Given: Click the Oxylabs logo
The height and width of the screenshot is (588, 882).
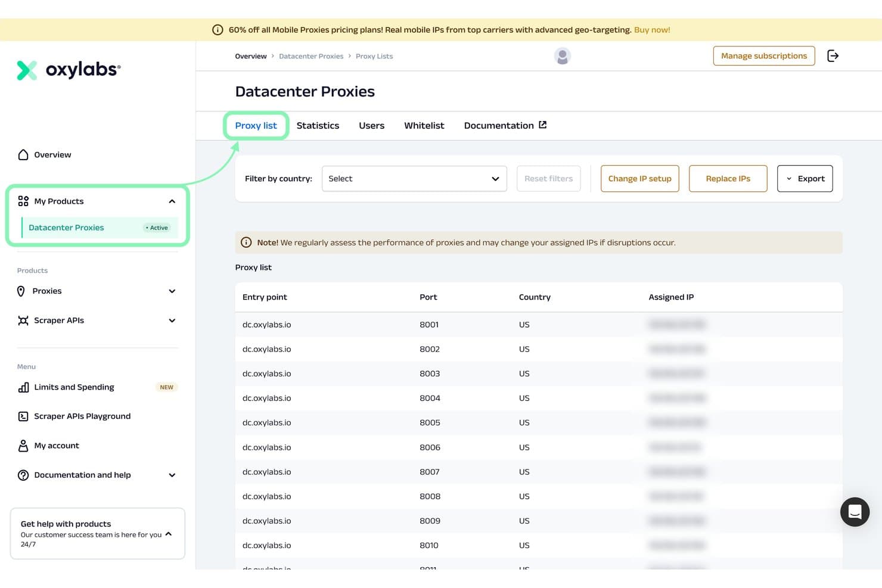Looking at the screenshot, I should coord(69,70).
